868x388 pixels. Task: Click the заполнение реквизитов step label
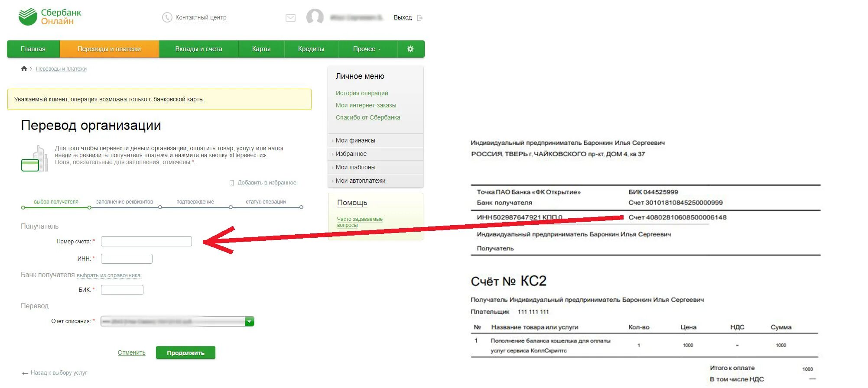(x=124, y=202)
